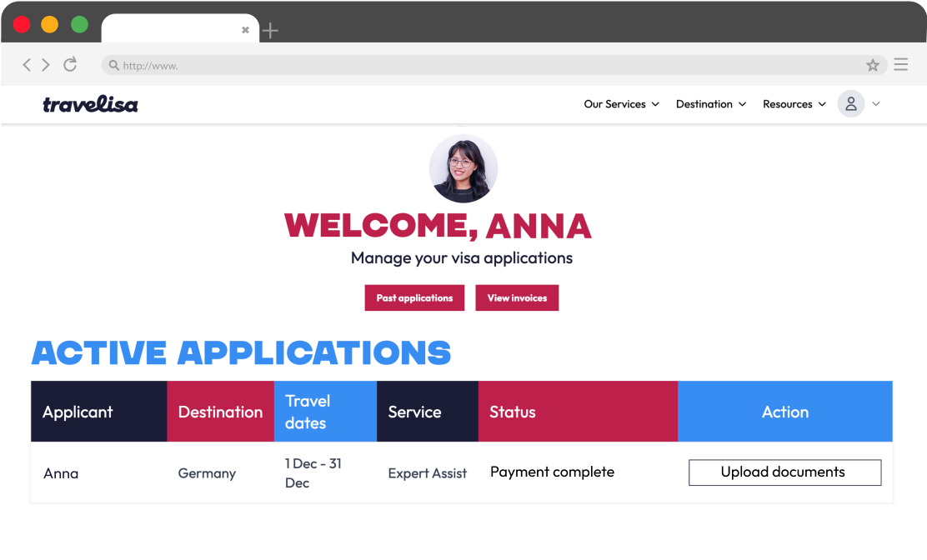This screenshot has width=927, height=560.
Task: Reload the page with refresh icon
Action: pyautogui.click(x=70, y=64)
